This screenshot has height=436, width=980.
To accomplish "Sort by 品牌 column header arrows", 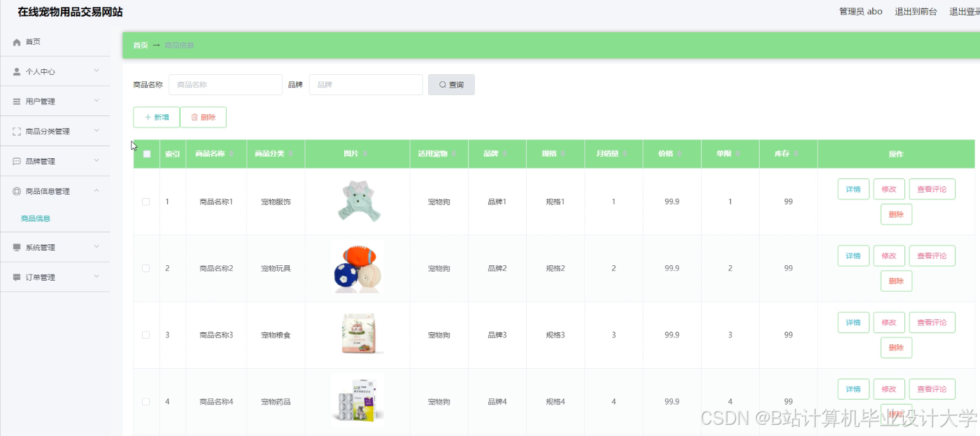I will click(x=505, y=154).
